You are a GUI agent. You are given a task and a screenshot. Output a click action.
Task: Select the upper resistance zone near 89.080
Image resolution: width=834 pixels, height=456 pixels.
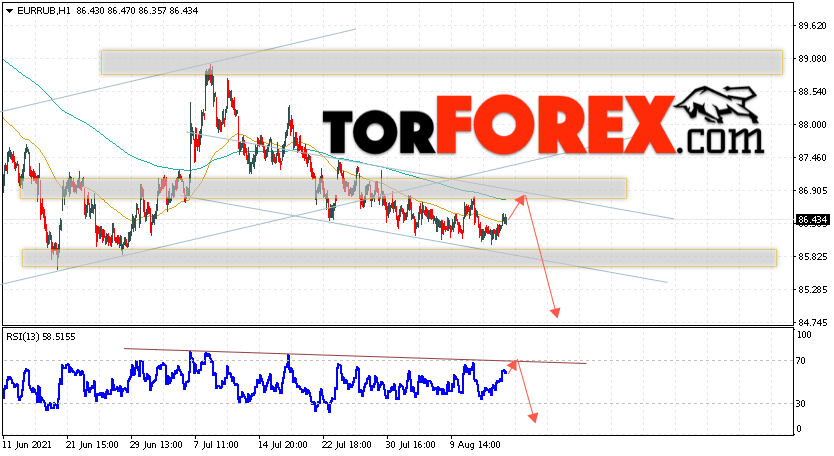(x=441, y=62)
